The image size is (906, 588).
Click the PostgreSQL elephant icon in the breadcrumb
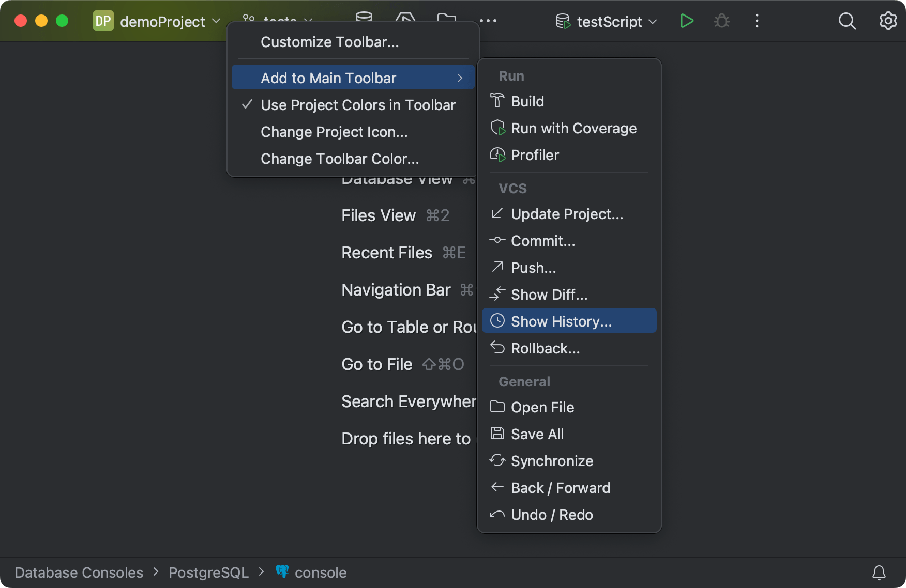pyautogui.click(x=282, y=571)
